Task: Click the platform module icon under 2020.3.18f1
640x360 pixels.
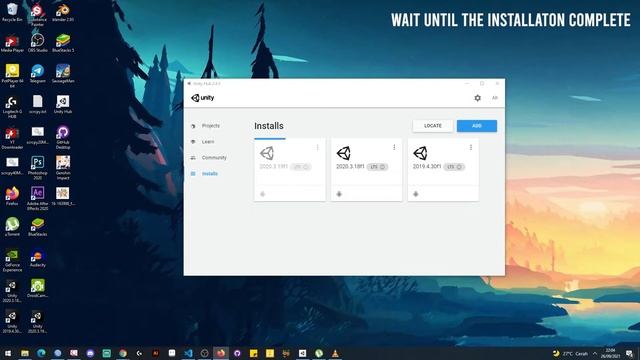Action: pyautogui.click(x=339, y=194)
